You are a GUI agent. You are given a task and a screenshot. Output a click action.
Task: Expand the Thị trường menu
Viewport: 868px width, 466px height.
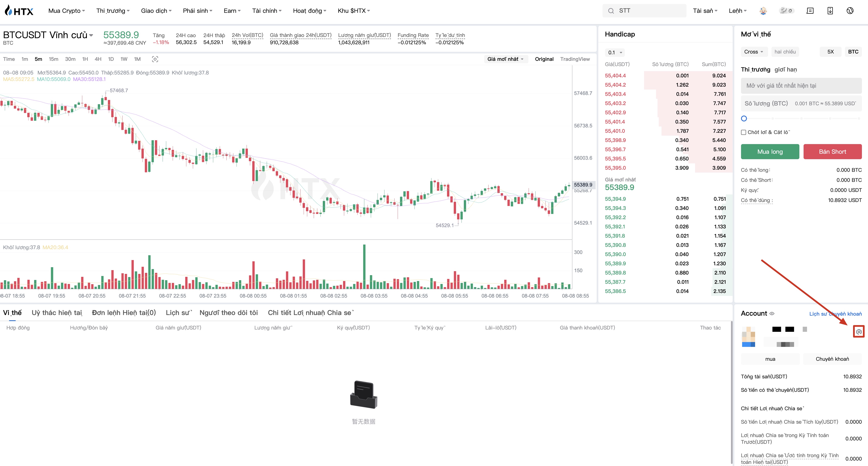113,11
